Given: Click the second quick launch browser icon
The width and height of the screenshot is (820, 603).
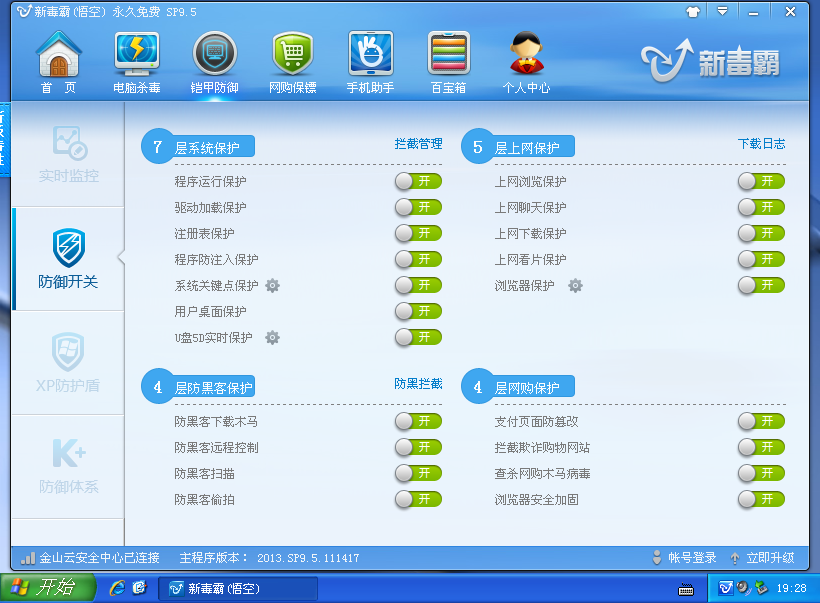Looking at the screenshot, I should pyautogui.click(x=140, y=588).
